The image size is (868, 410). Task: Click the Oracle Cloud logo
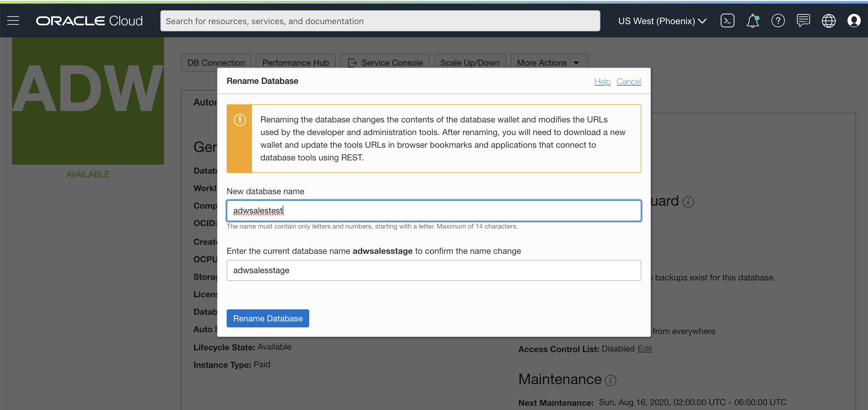point(89,21)
